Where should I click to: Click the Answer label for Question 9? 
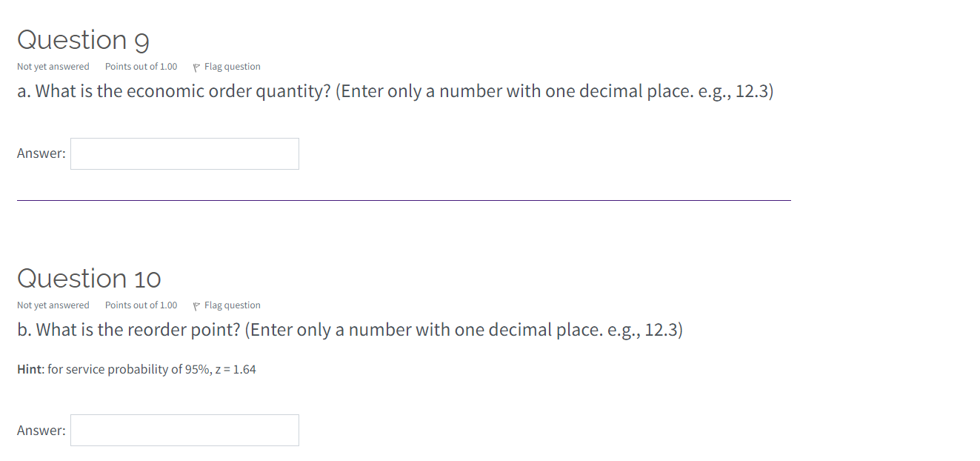tap(41, 153)
